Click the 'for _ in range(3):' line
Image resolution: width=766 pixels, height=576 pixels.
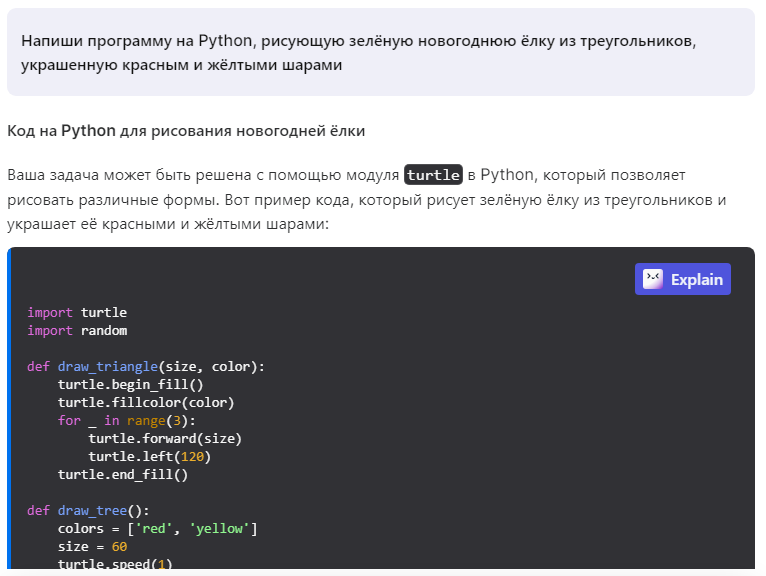click(127, 421)
